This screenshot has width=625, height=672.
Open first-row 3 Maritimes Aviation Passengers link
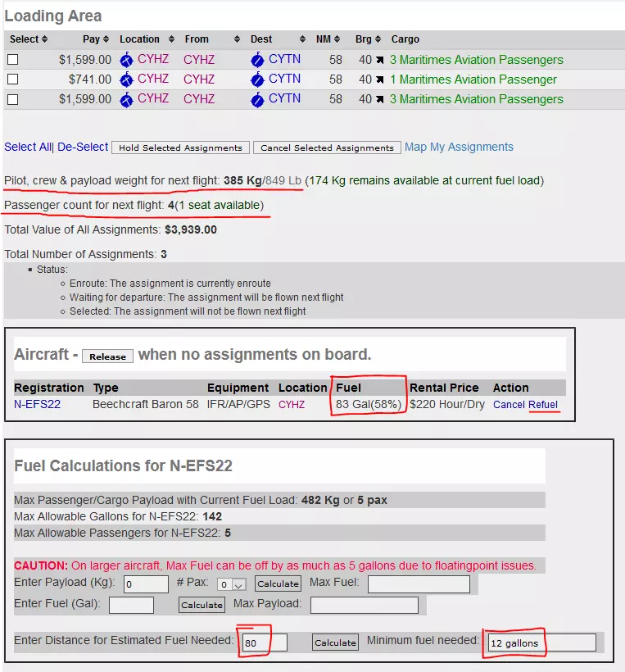click(x=477, y=60)
